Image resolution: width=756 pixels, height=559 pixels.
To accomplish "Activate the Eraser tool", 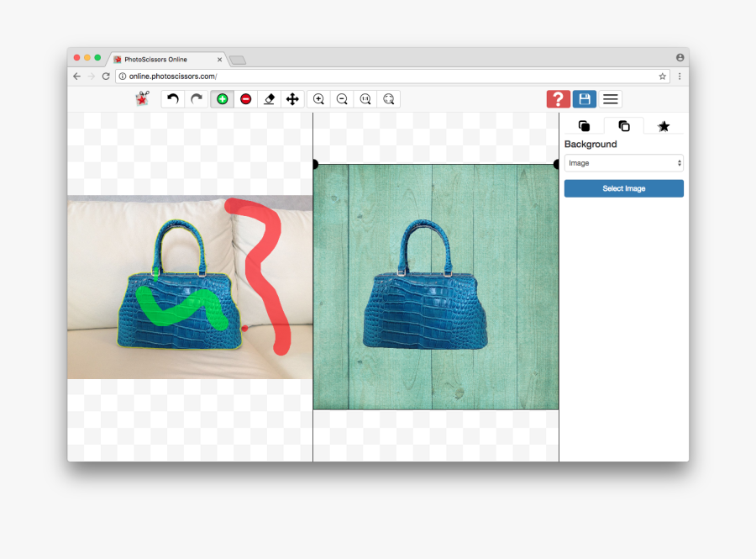I will 269,98.
